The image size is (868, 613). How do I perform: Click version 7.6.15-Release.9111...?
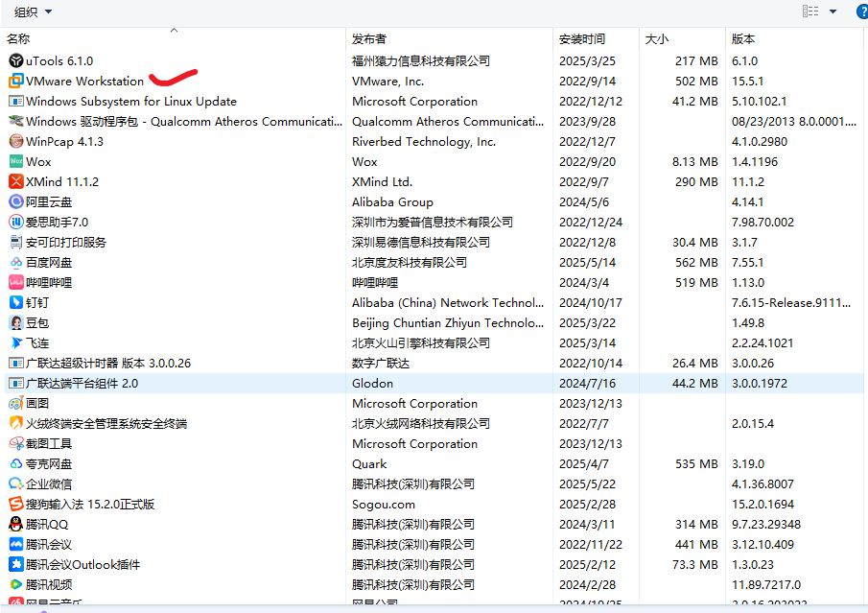coord(790,302)
